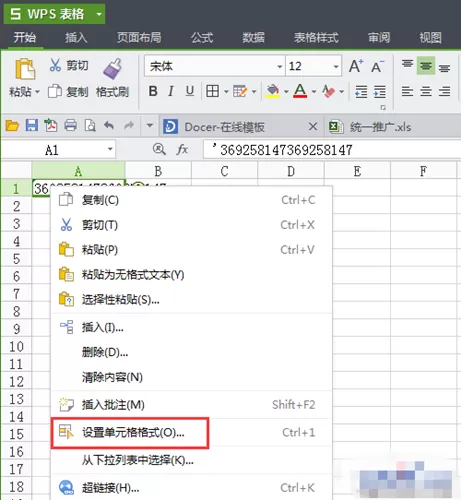Set middle vertical alignment

pyautogui.click(x=426, y=66)
